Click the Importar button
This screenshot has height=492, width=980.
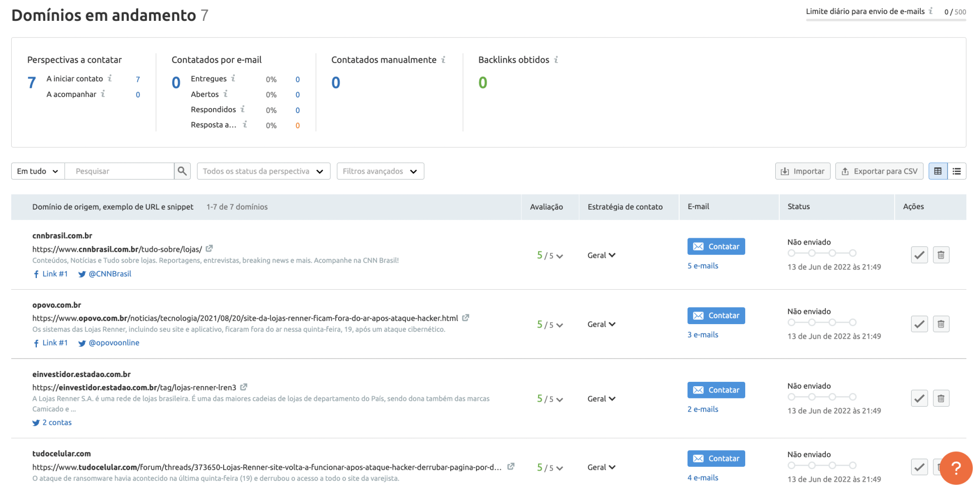pyautogui.click(x=803, y=171)
